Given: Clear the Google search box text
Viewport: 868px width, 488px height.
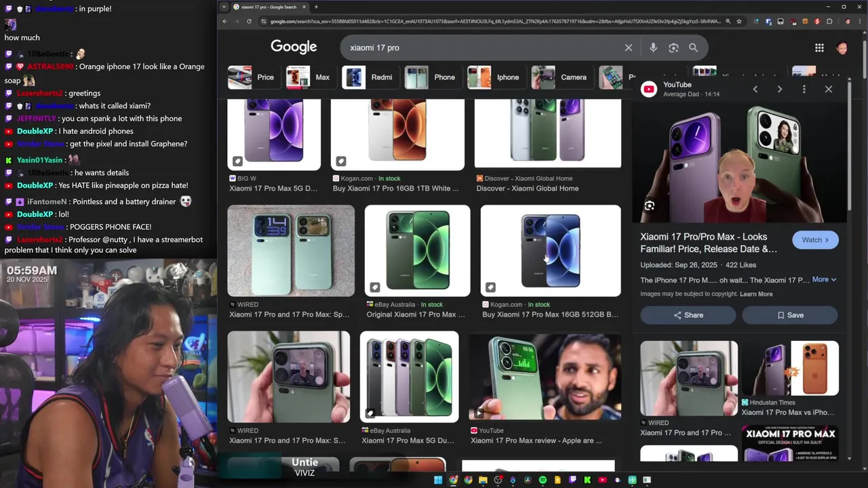Looking at the screenshot, I should click(x=629, y=47).
